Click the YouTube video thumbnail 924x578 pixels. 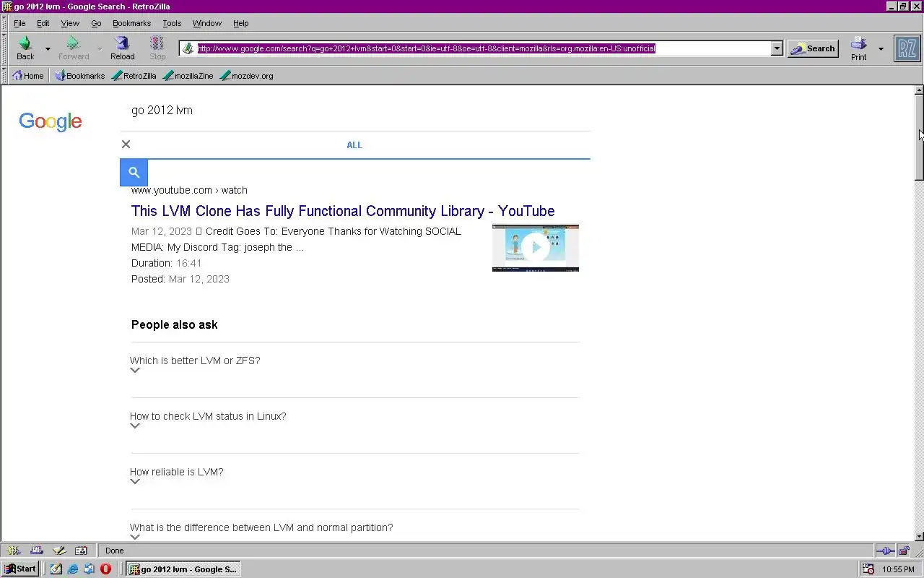coord(536,248)
